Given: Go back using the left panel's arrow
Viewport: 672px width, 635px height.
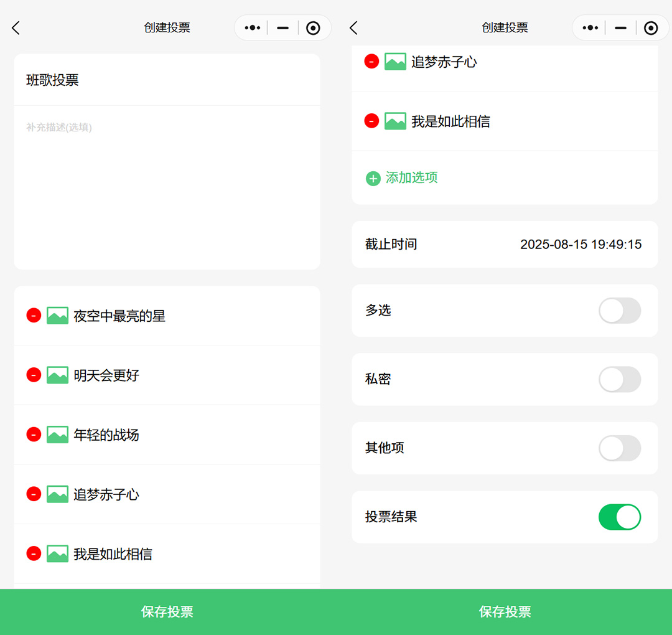Looking at the screenshot, I should coord(16,28).
